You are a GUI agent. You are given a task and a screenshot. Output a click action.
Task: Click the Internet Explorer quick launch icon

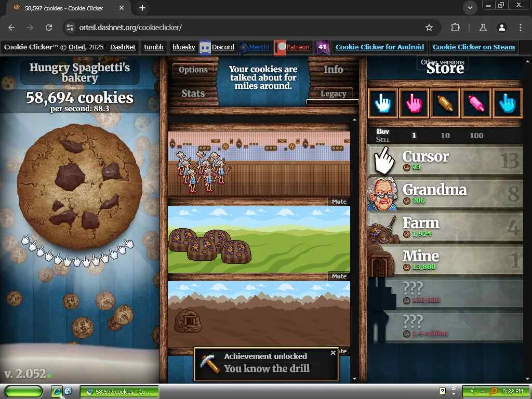click(x=57, y=392)
